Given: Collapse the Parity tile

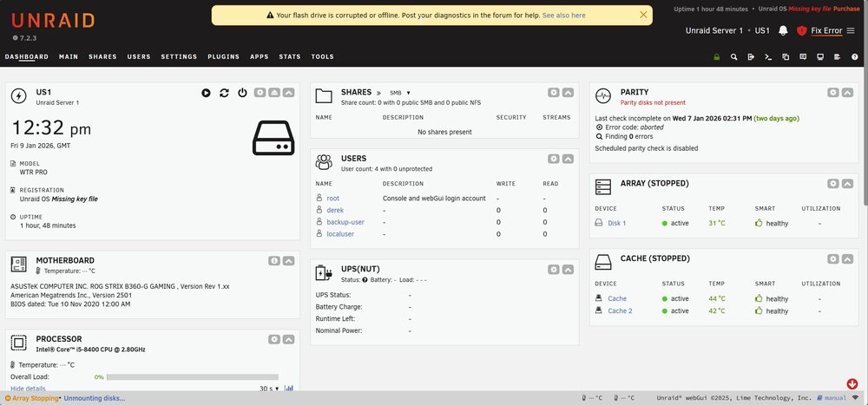Looking at the screenshot, I should 847,93.
